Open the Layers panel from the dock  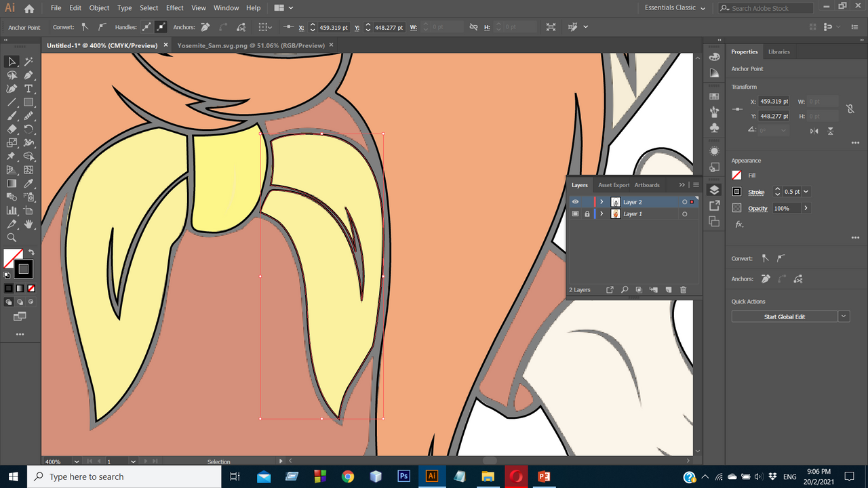coord(714,190)
